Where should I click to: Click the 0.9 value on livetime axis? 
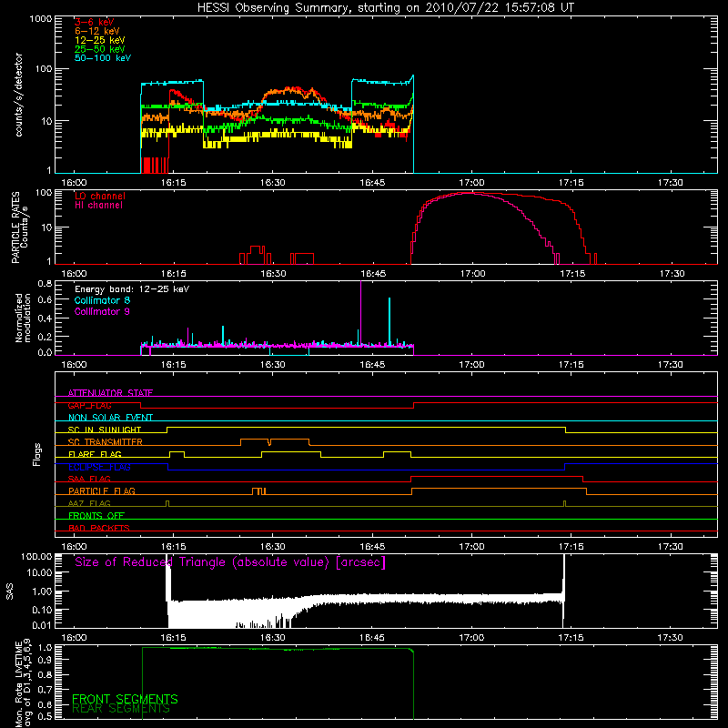[45, 659]
